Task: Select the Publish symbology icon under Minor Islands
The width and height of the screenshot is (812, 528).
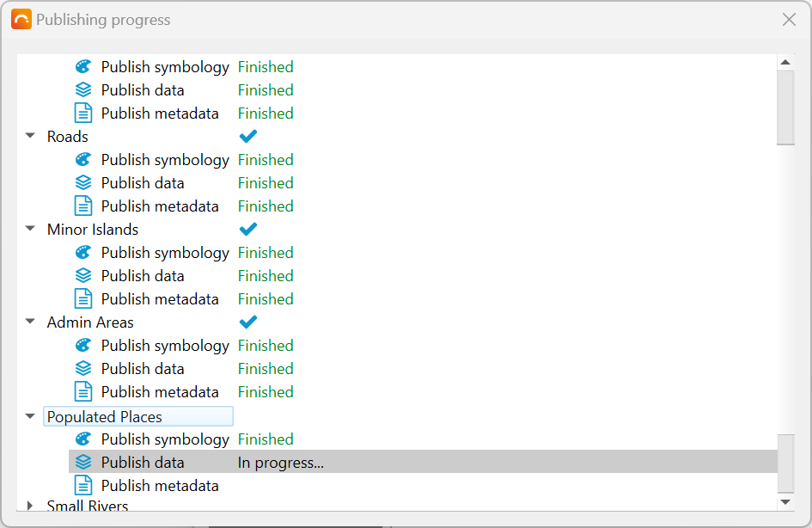Action: coord(82,252)
